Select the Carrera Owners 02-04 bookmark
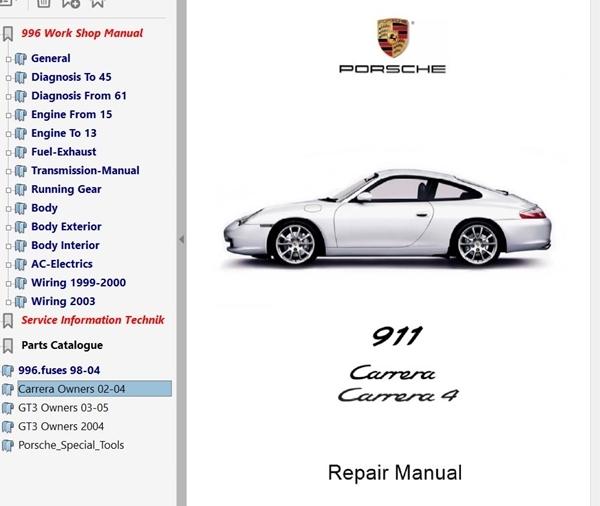The width and height of the screenshot is (600, 506). [95, 389]
